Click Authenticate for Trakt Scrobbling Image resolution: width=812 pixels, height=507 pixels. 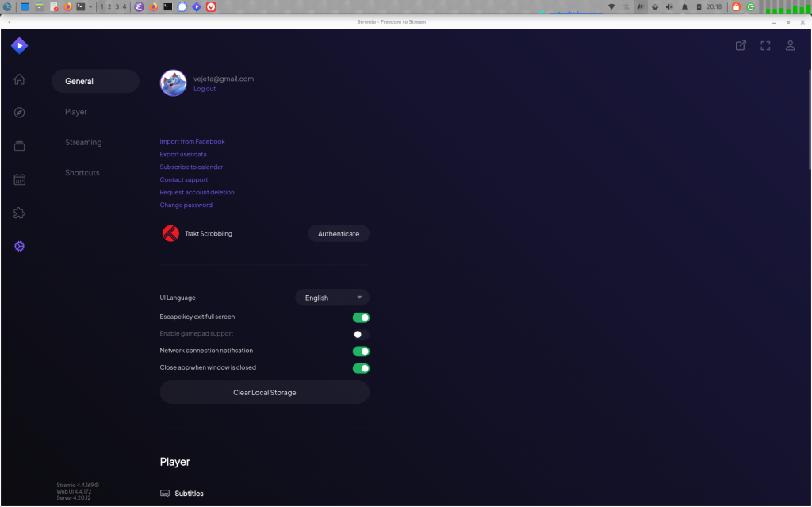tap(339, 234)
